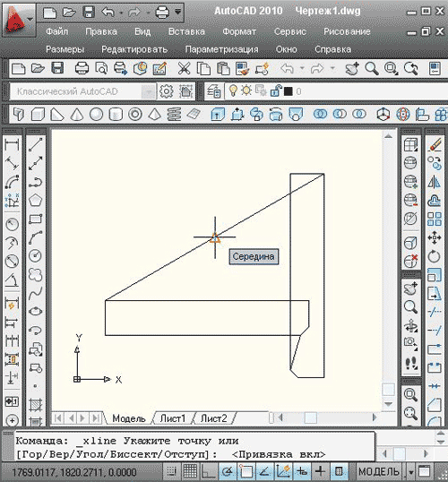
Task: Click horizontal scrollbar thumb below drawing
Action: (310, 417)
